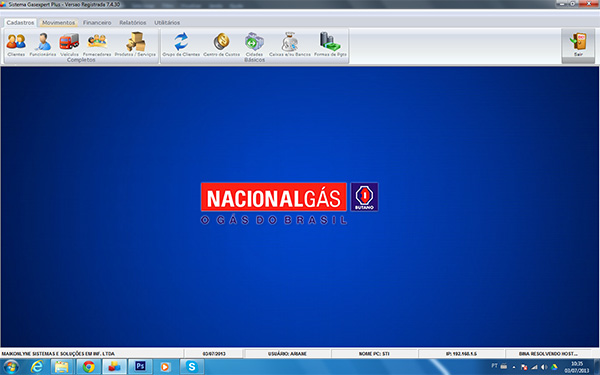
Task: Open Windows Explorer folder from taskbar
Action: [62, 367]
